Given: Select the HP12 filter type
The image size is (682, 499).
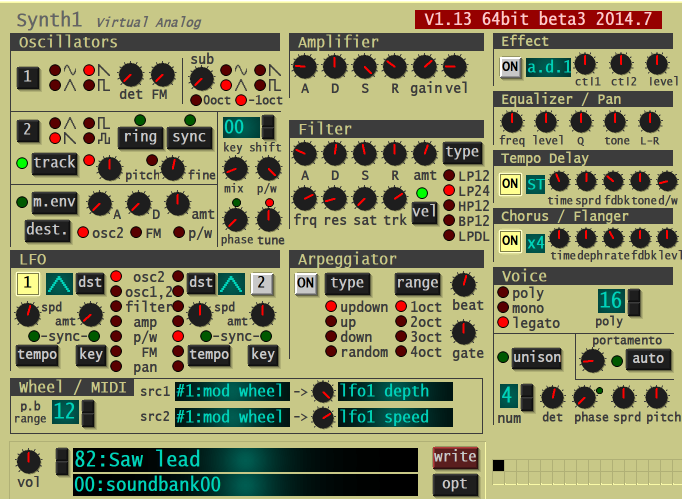Looking at the screenshot, I should (449, 206).
